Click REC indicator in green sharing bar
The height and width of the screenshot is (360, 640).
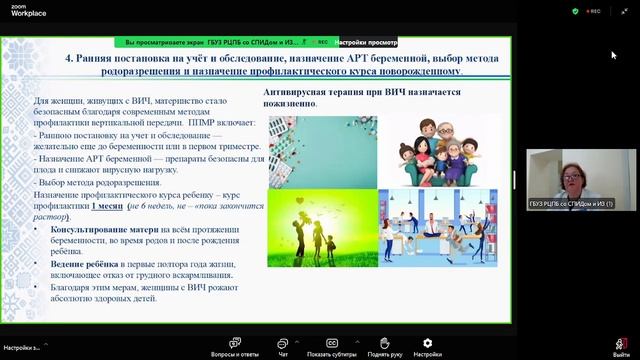[x=320, y=42]
